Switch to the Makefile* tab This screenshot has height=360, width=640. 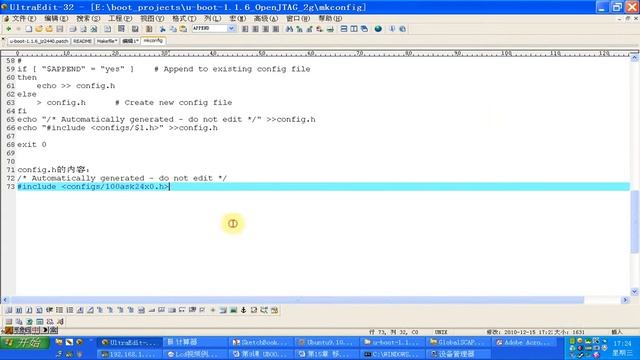107,41
